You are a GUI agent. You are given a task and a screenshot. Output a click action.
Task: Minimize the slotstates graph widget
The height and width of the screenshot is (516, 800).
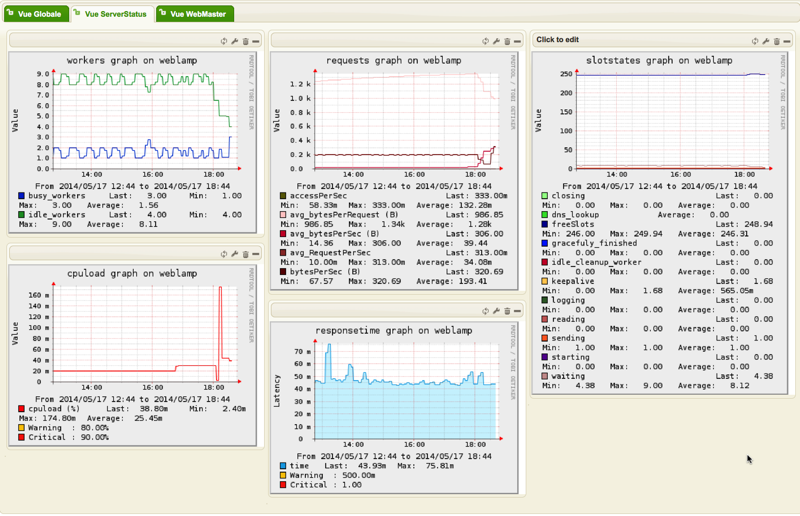(x=786, y=41)
